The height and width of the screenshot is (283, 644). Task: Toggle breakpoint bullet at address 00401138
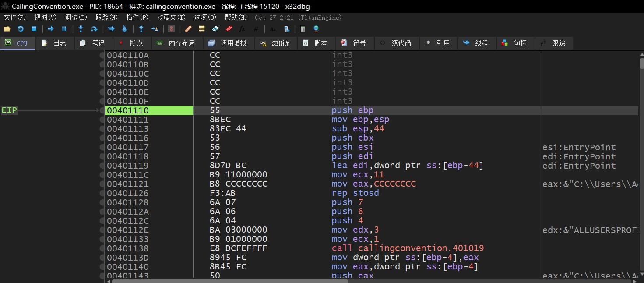point(102,248)
